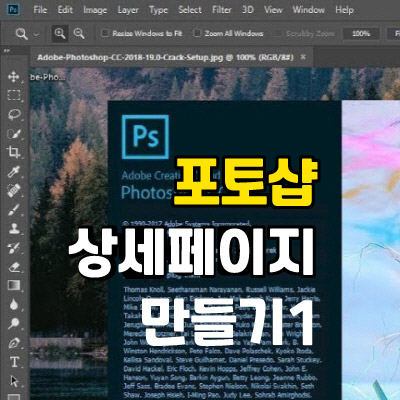This screenshot has height=400, width=400.
Task: Select the Dodge tool
Action: 14,323
